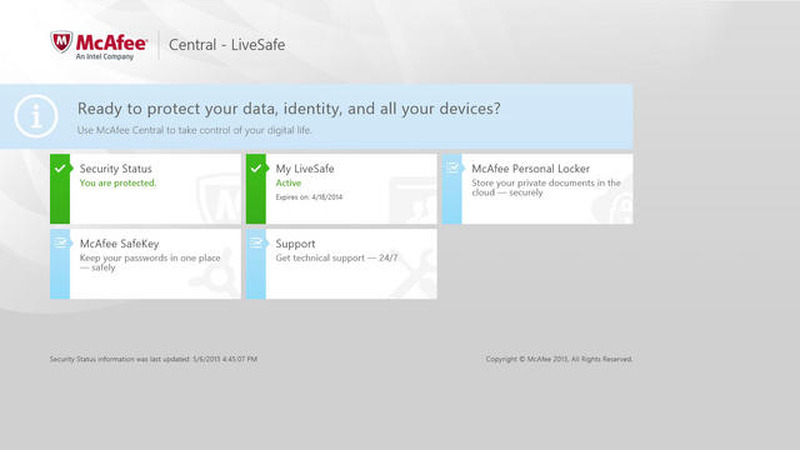Click 'Get technical support — 24/7' description

334,258
